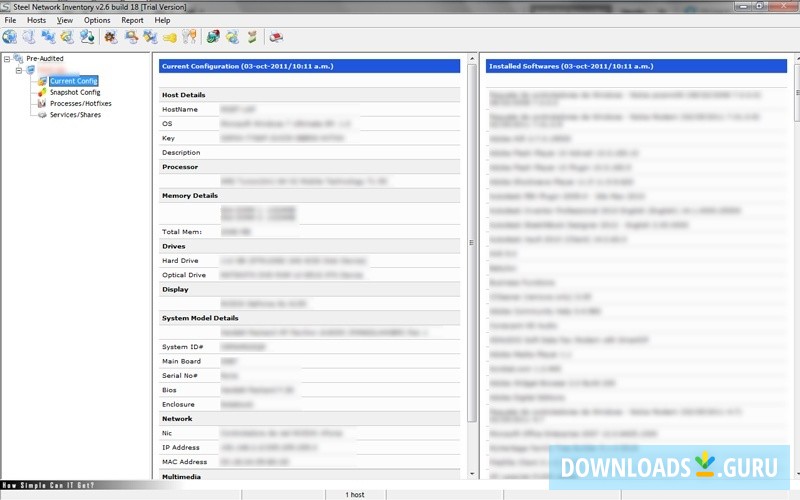Image resolution: width=800 pixels, height=500 pixels.
Task: Click the OS row label
Action: coord(167,123)
